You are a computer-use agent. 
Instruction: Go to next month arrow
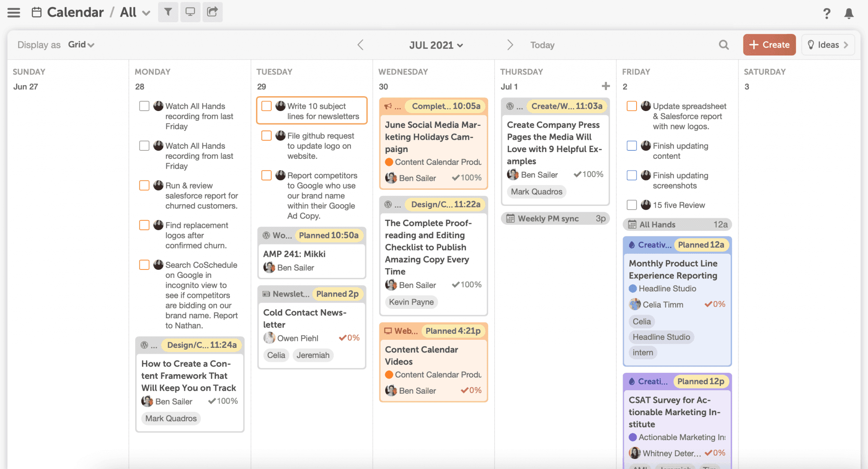click(x=510, y=45)
